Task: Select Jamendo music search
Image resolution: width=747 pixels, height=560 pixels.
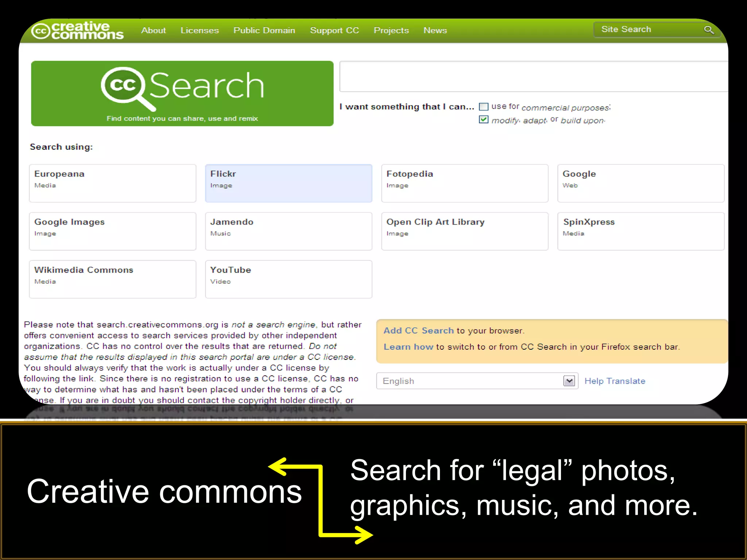Action: [289, 231]
